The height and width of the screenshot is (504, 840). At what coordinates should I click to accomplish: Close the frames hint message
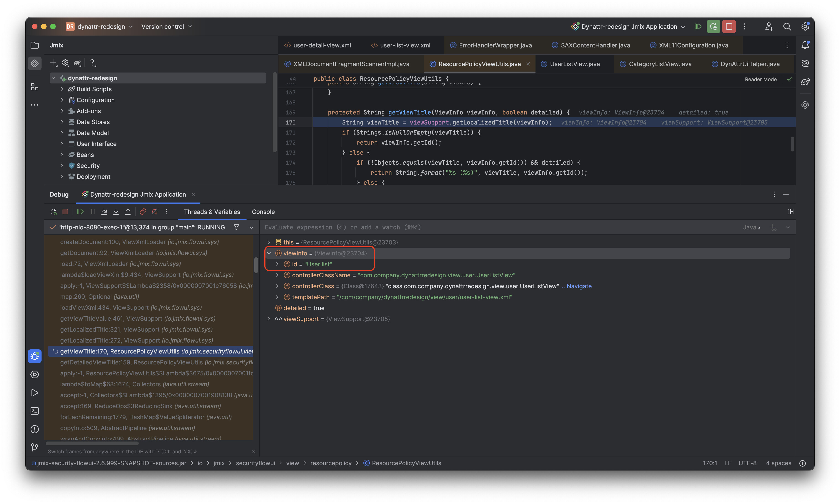(x=254, y=451)
